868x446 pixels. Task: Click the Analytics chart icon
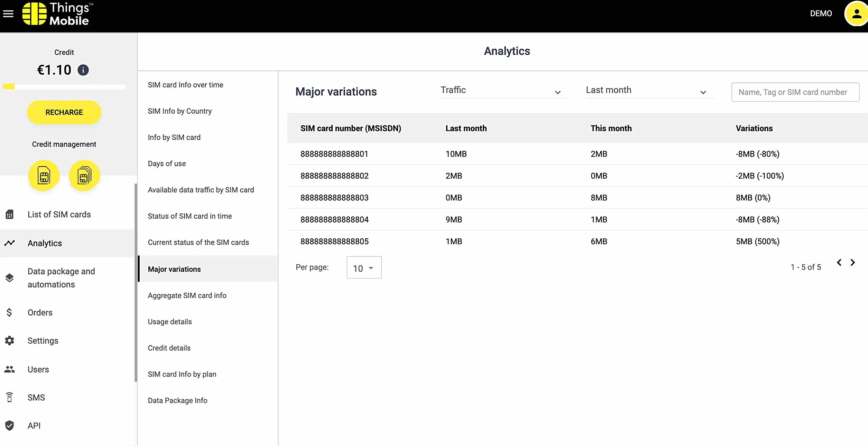point(10,243)
